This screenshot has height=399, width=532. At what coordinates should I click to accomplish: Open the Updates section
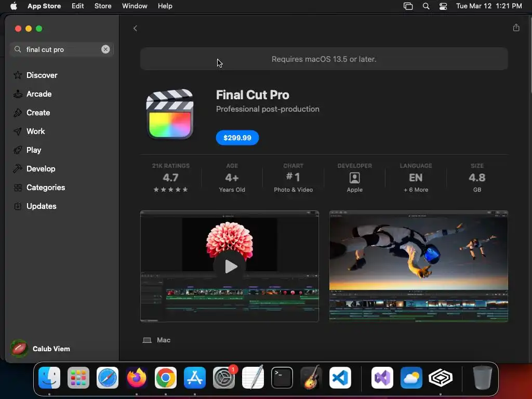pyautogui.click(x=42, y=206)
